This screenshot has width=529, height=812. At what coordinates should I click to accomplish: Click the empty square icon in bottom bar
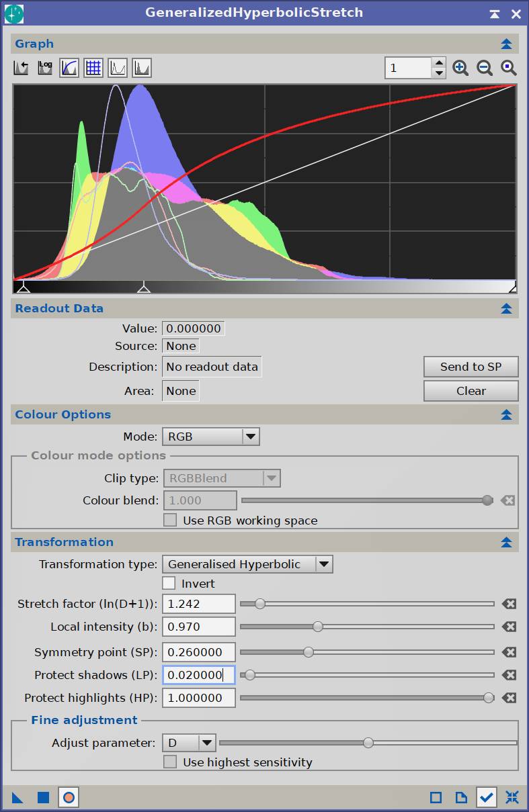point(436,798)
